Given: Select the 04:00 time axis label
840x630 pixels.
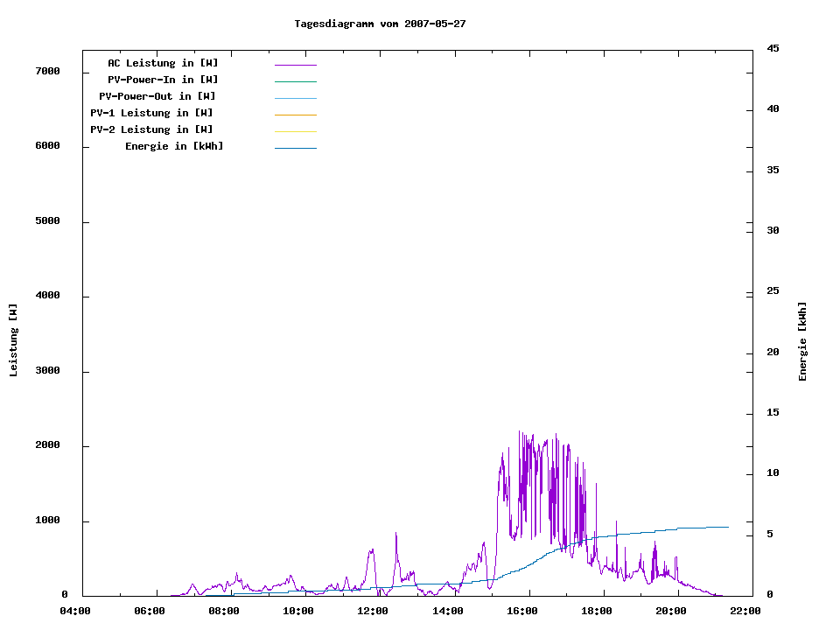Looking at the screenshot, I should [75, 611].
